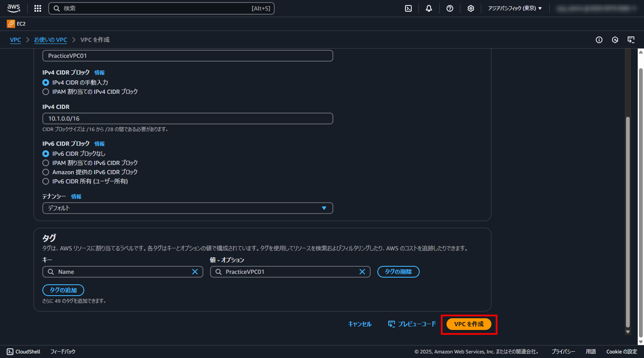Launch the CloudShell icon in top bar
644x358 pixels.
pyautogui.click(x=408, y=8)
